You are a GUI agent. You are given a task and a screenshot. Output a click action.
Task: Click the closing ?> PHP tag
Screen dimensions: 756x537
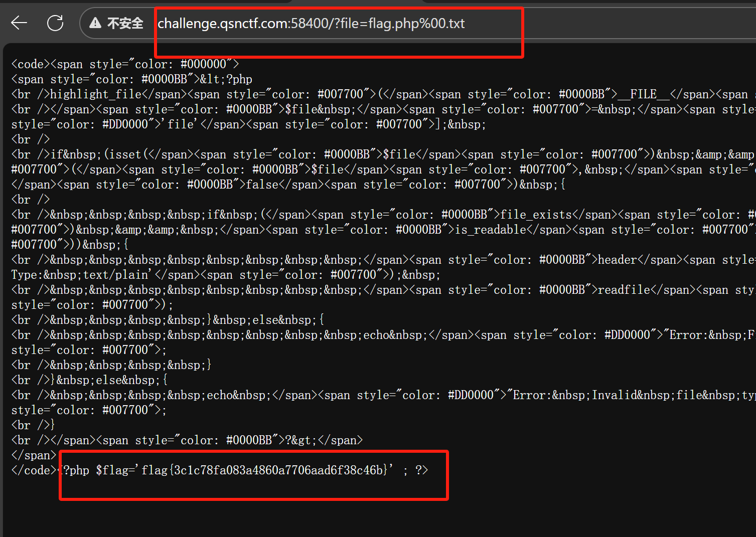point(421,470)
